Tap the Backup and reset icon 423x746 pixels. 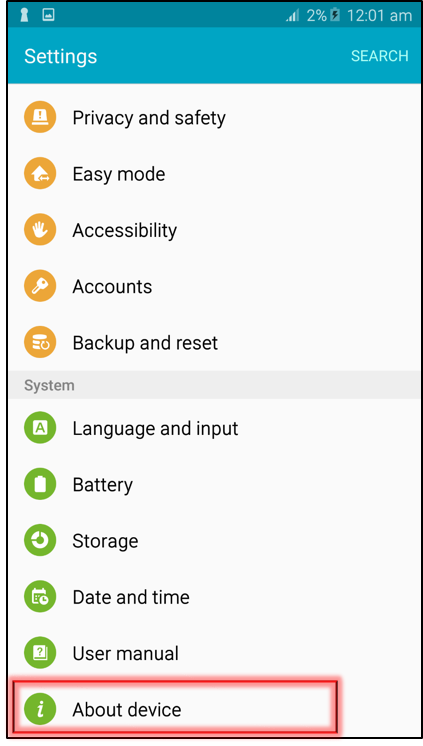click(40, 342)
